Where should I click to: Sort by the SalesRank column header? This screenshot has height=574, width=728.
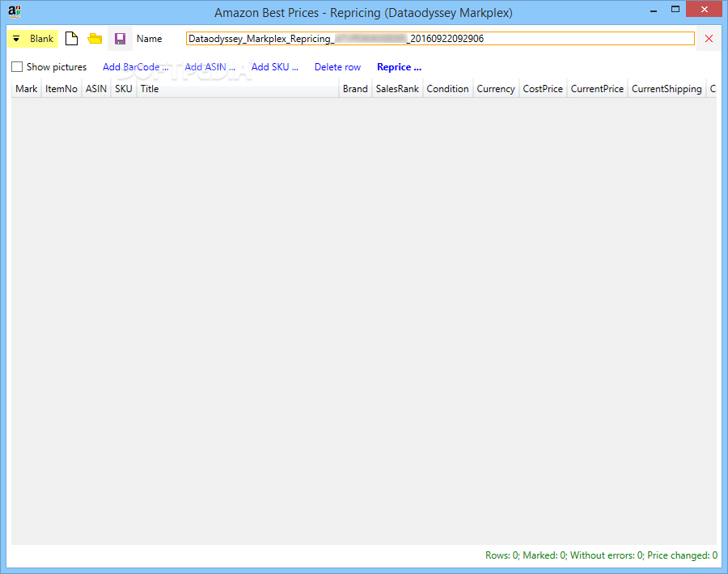pos(397,89)
